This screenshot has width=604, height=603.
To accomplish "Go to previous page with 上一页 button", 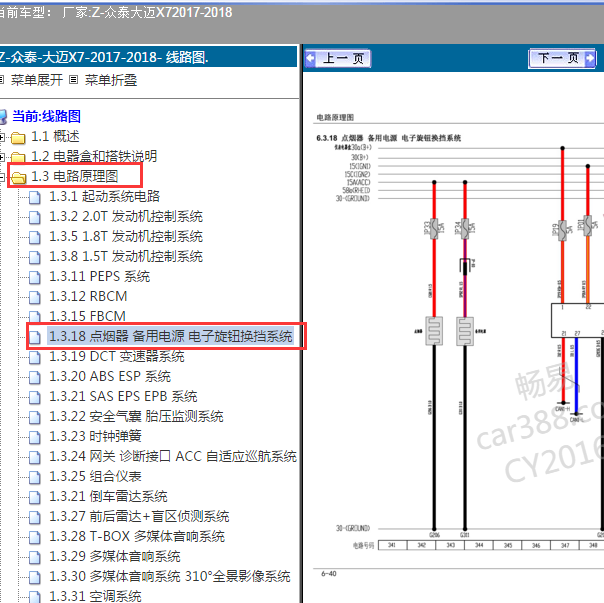I will coord(337,59).
